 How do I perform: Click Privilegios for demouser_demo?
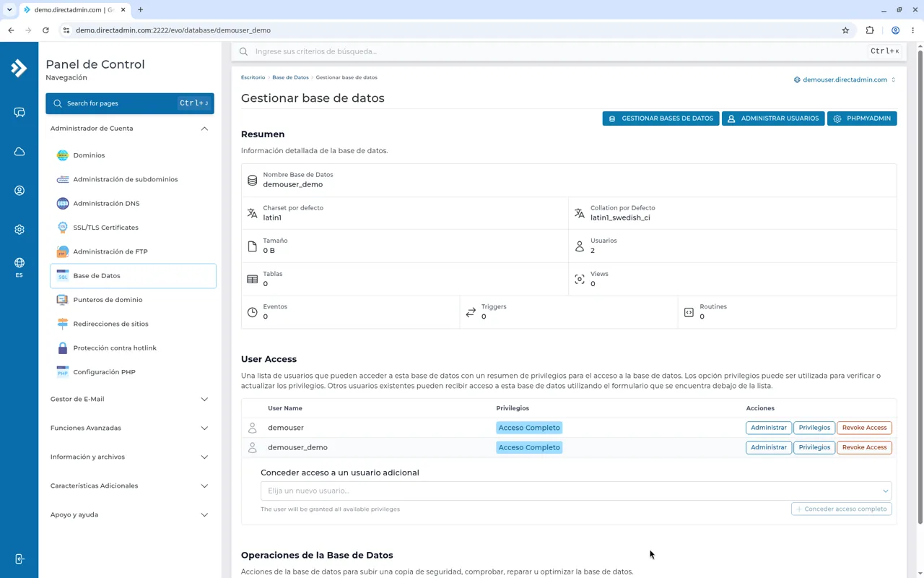coord(814,447)
